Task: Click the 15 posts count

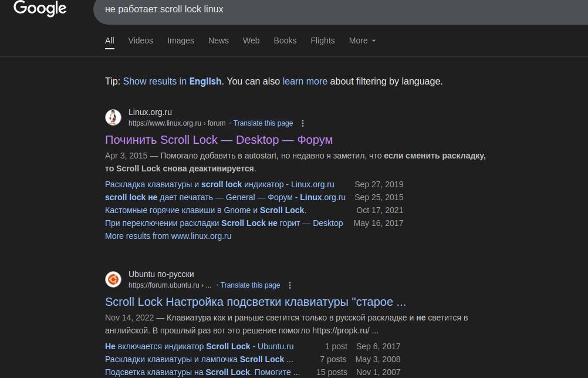Action: tap(332, 372)
